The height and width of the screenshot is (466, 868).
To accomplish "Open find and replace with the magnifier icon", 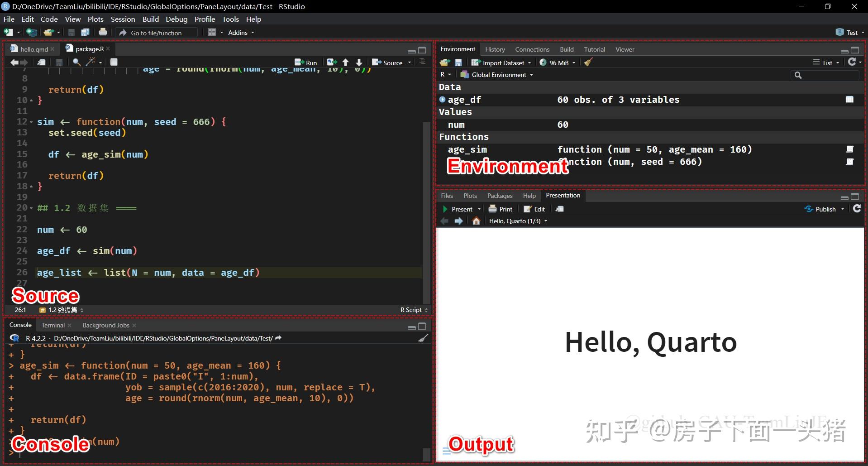I will 76,62.
